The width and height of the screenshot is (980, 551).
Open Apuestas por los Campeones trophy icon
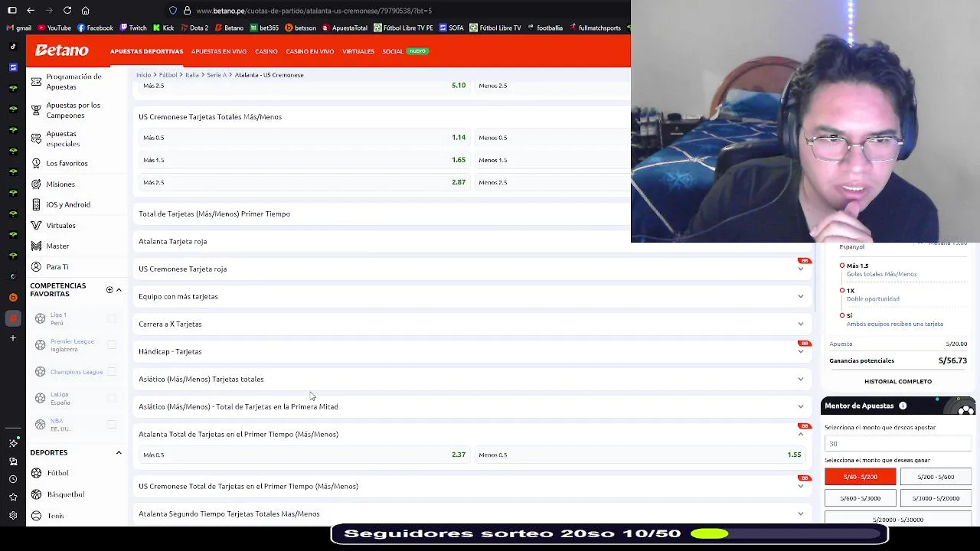point(36,110)
